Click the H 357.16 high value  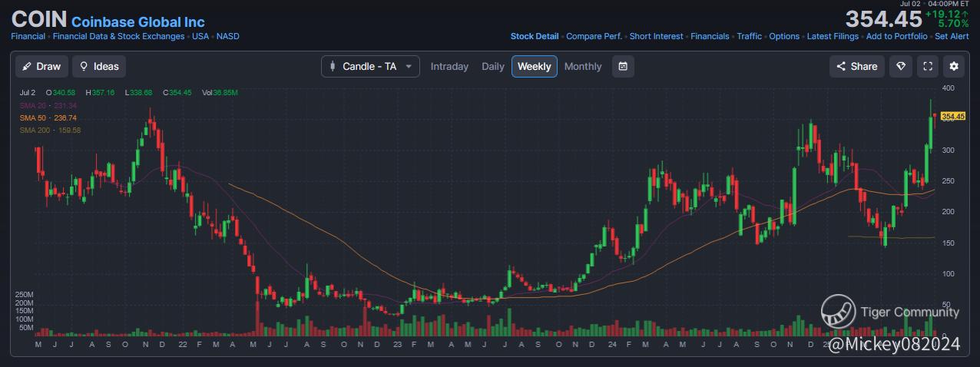coord(100,93)
